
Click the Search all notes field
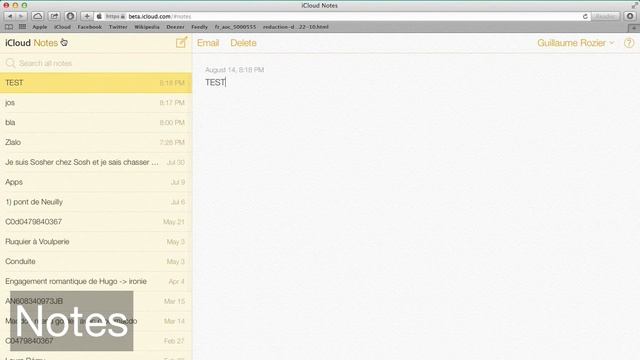pos(96,63)
